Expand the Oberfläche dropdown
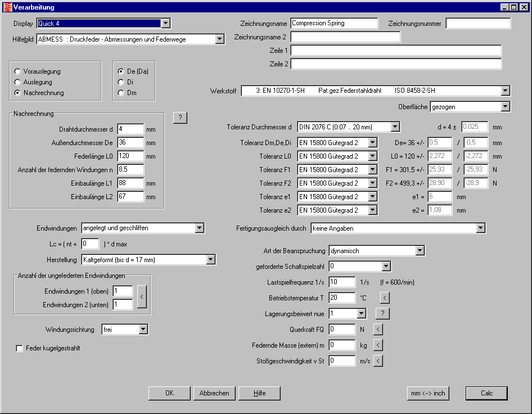The image size is (532, 414). pos(505,106)
